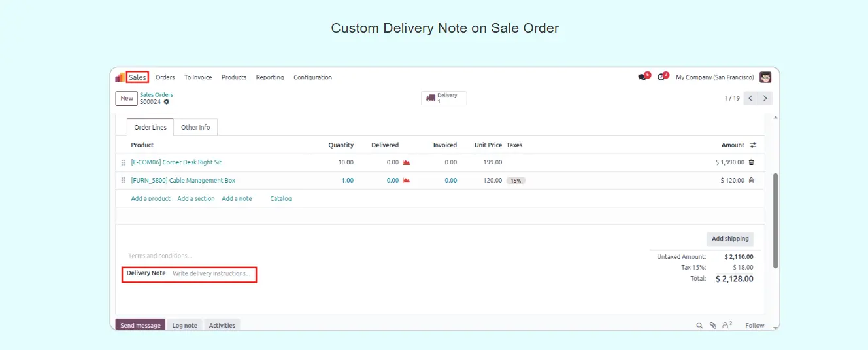
Task: Delete the Cable Management Box order line
Action: coord(751,181)
